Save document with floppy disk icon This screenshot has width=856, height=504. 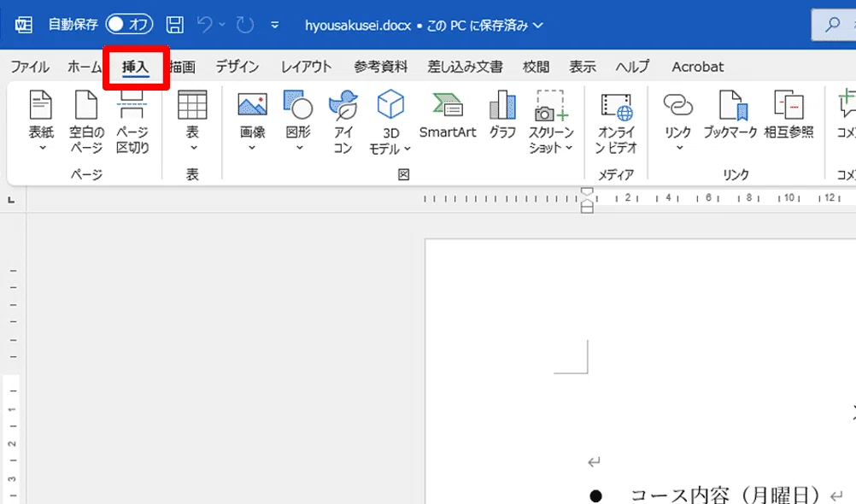[174, 25]
